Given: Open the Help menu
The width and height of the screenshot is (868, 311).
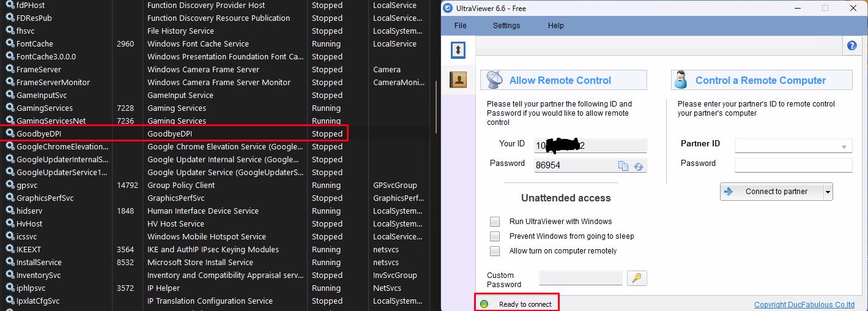Looking at the screenshot, I should (x=555, y=26).
